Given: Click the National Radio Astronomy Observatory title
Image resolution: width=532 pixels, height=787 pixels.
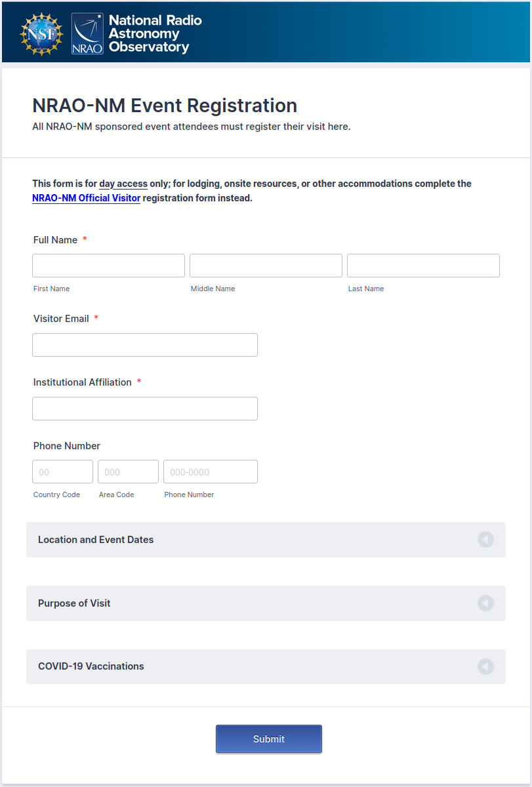Looking at the screenshot, I should pyautogui.click(x=155, y=33).
